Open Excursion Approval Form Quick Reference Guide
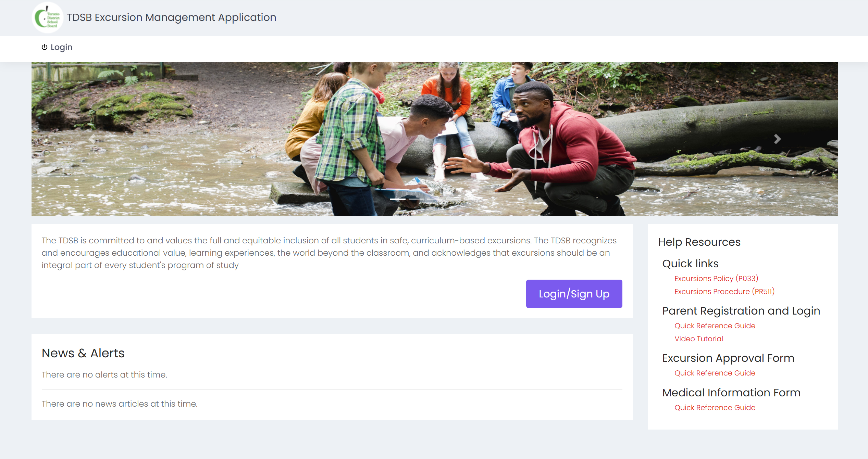The image size is (868, 459). (x=715, y=373)
